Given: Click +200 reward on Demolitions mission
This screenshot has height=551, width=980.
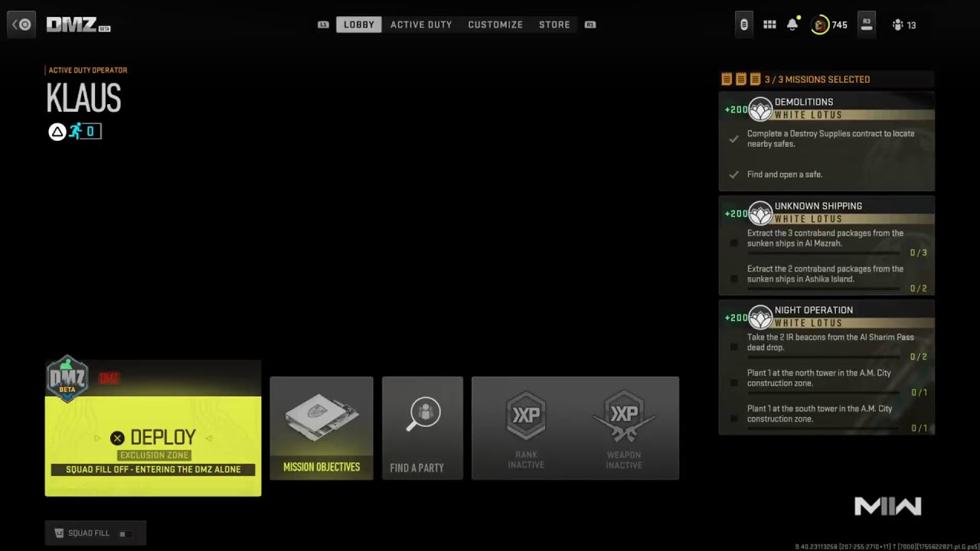Looking at the screenshot, I should tap(736, 109).
